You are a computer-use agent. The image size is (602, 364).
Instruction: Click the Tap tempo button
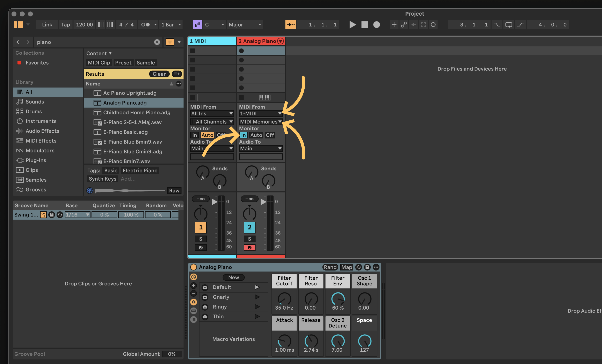(x=65, y=25)
